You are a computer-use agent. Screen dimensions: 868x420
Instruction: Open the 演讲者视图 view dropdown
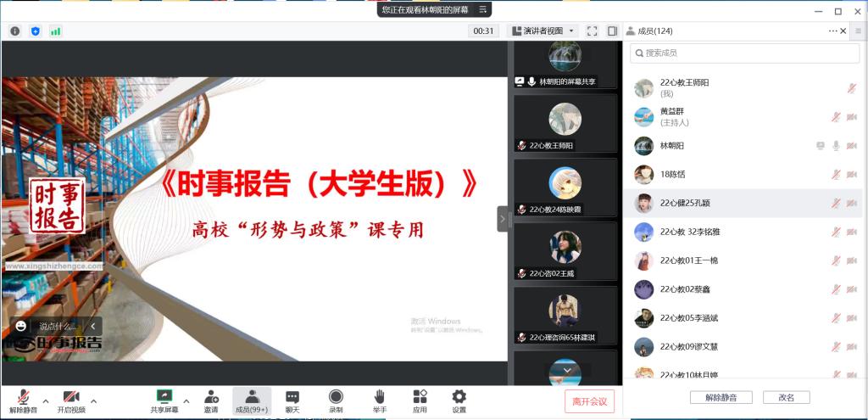point(542,31)
